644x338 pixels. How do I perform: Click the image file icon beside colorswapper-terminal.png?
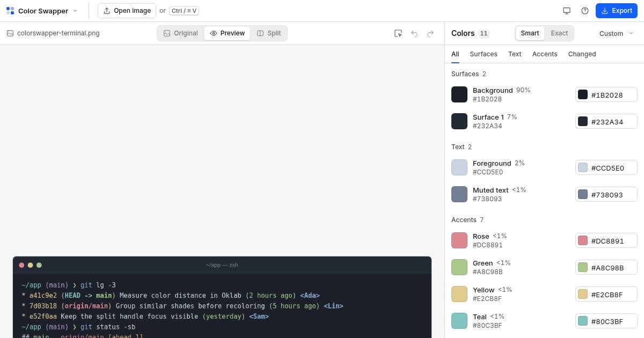coord(10,33)
